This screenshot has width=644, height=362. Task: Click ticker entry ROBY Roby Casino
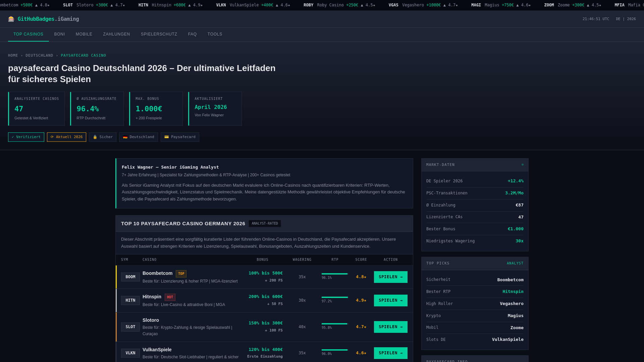coord(339,5)
